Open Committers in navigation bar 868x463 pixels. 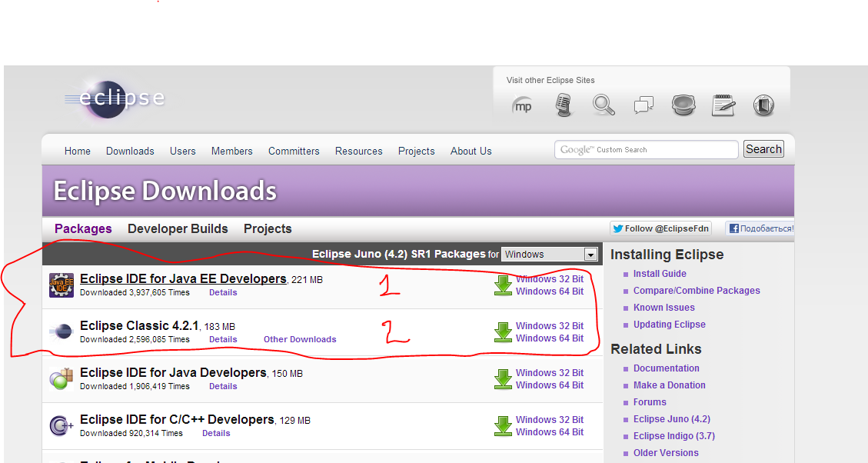coord(294,152)
